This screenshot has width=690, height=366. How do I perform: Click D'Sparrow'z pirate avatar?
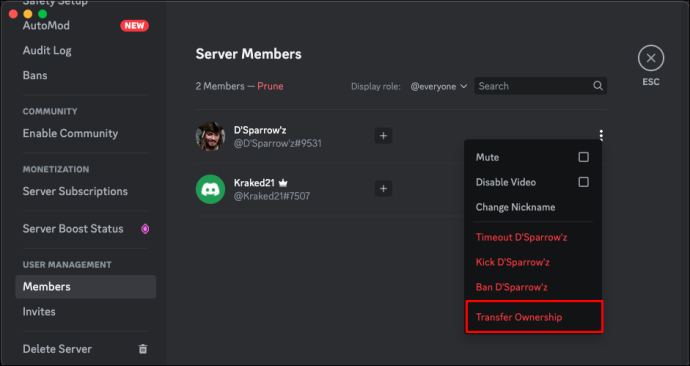210,136
